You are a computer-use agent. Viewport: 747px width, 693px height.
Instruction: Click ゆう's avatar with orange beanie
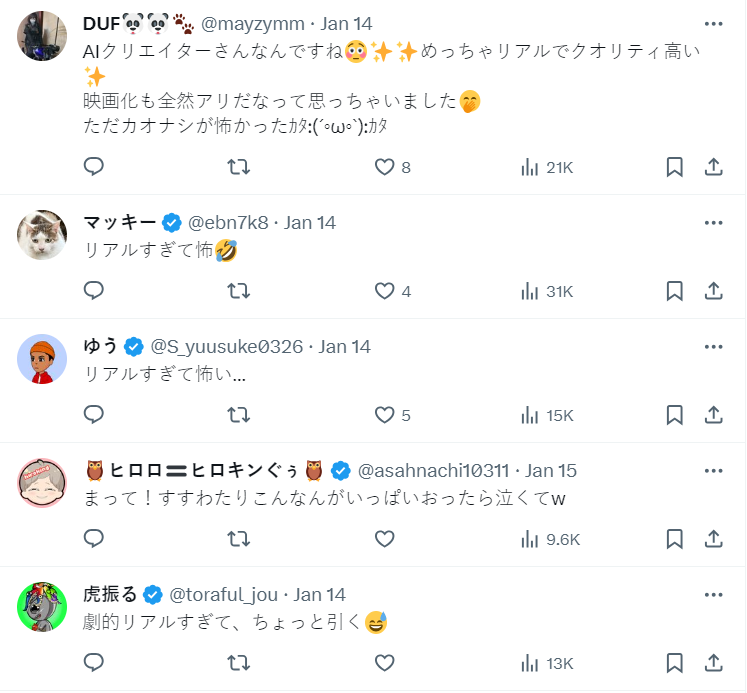(x=42, y=360)
